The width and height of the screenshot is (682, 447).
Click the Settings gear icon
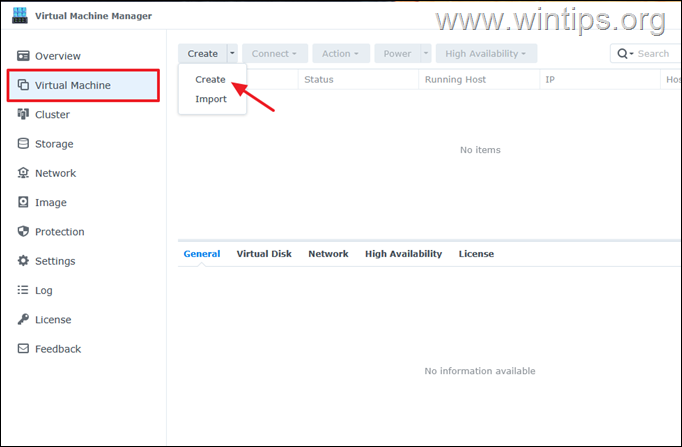23,260
